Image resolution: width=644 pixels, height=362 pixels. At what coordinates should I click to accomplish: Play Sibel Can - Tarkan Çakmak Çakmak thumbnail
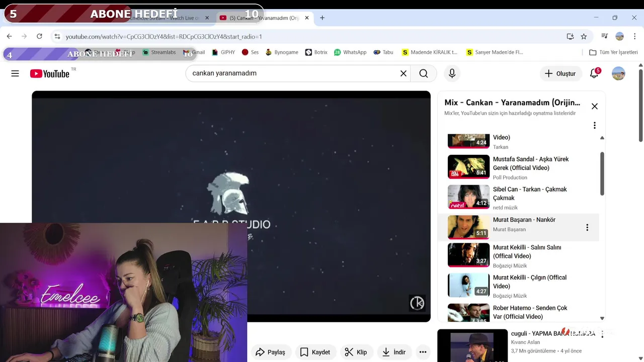tap(468, 197)
